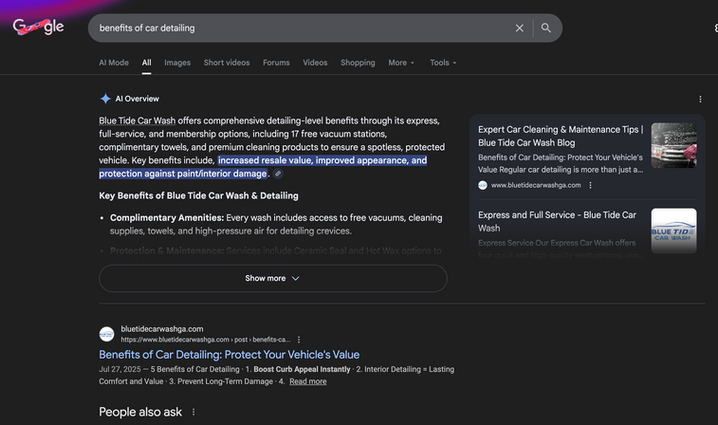The width and height of the screenshot is (718, 425).
Task: Click the magnifying glass search icon
Action: pos(546,28)
